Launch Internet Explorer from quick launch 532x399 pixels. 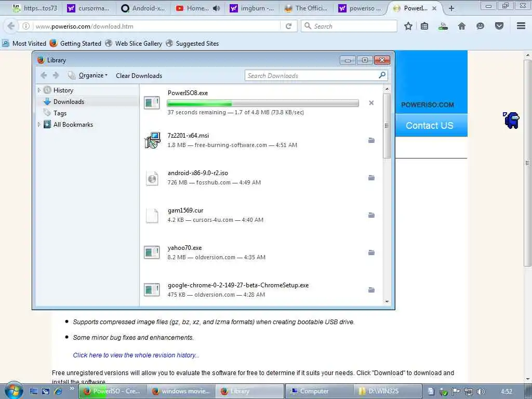point(58,391)
